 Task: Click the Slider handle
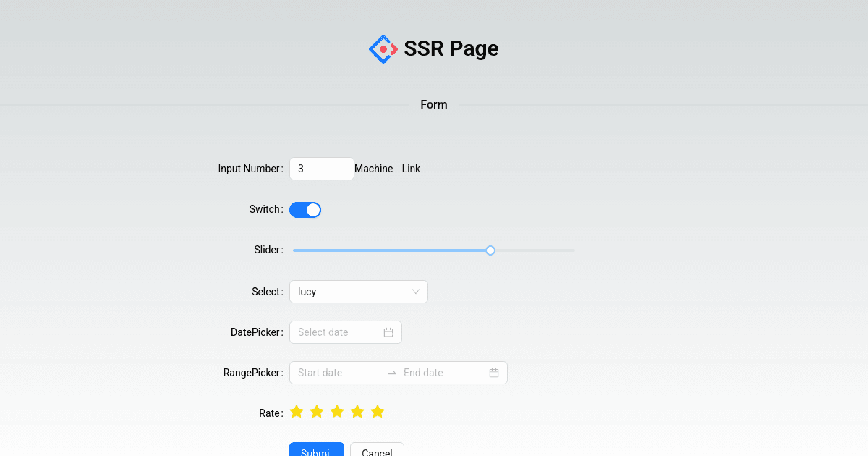(x=490, y=250)
